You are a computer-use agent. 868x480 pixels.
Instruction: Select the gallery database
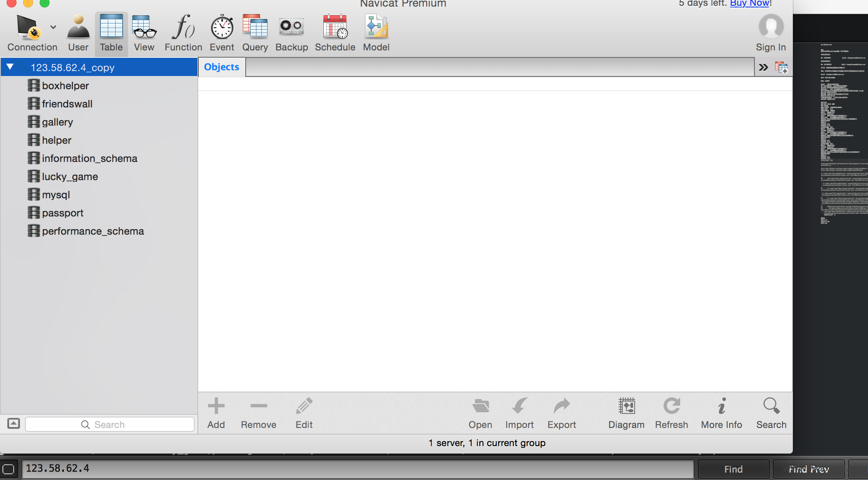[x=99, y=122]
